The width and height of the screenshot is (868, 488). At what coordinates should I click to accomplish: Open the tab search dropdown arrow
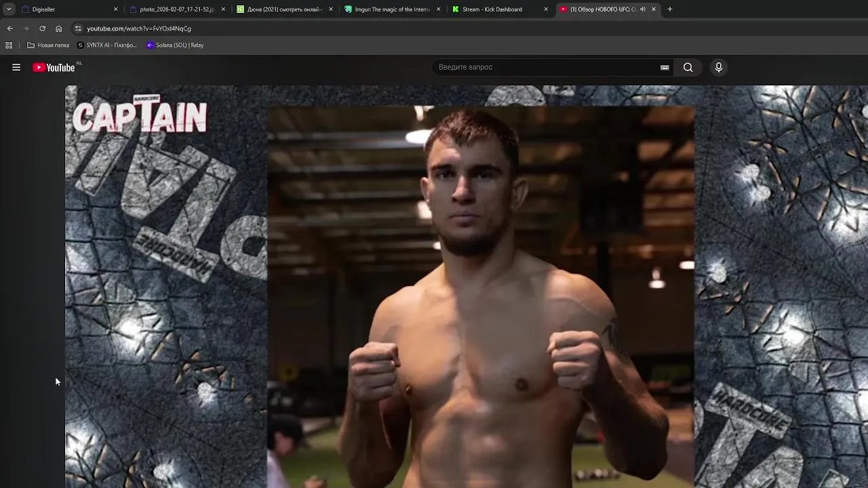9,9
